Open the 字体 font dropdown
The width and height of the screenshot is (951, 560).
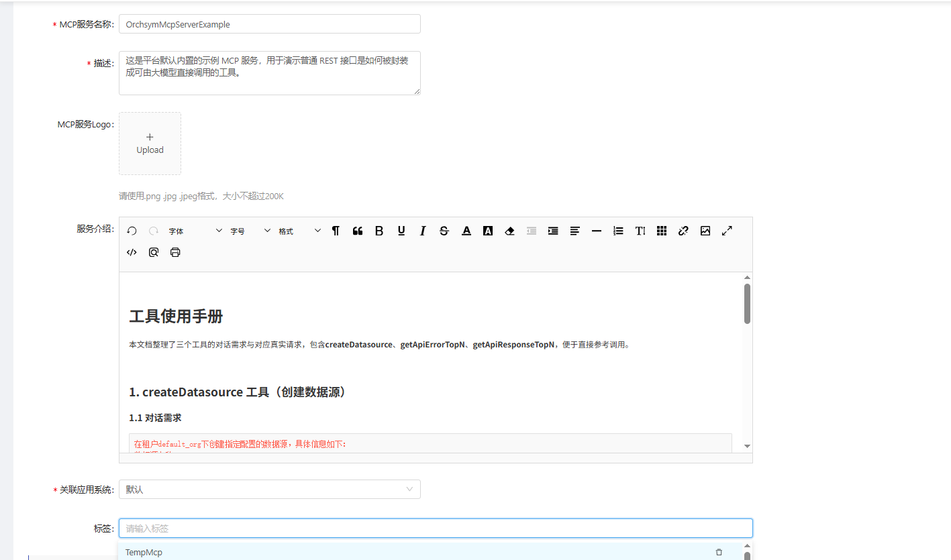(x=195, y=230)
